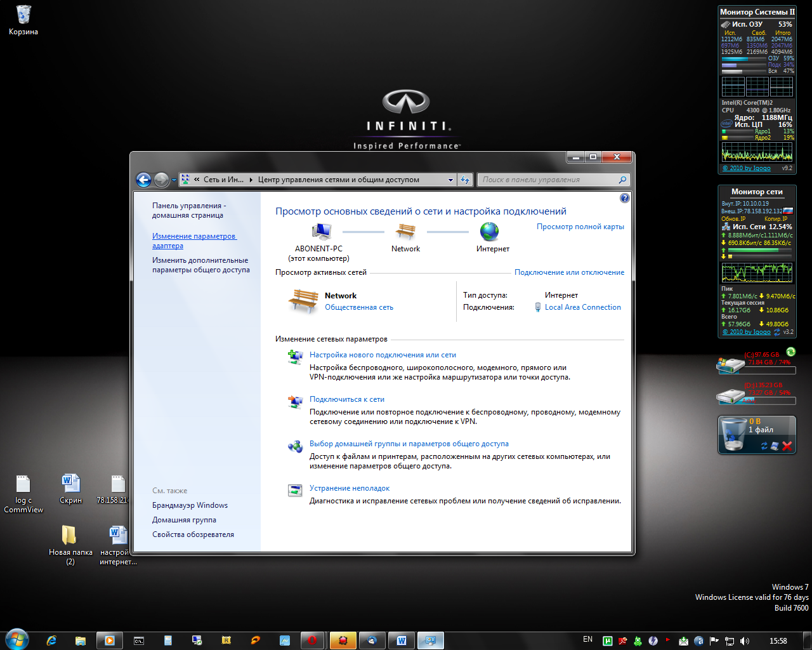Image resolution: width=812 pixels, height=650 pixels.
Task: Click the active Network bench icon
Action: point(303,301)
